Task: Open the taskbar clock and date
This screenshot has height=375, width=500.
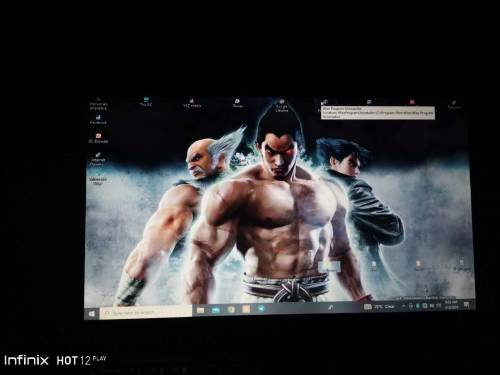Action: [x=451, y=305]
